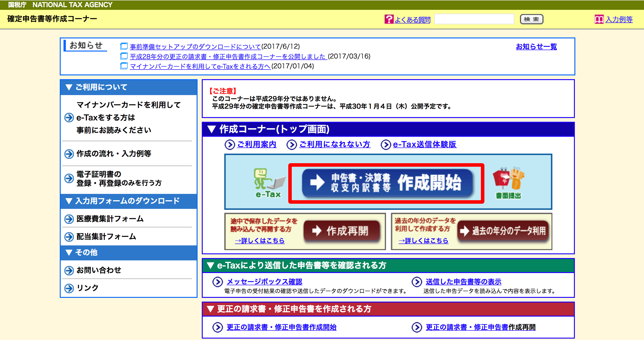Viewport: 644px width, 340px height.
Task: Click arrow icon beside 医療費集計フォーム
Action: [69, 219]
